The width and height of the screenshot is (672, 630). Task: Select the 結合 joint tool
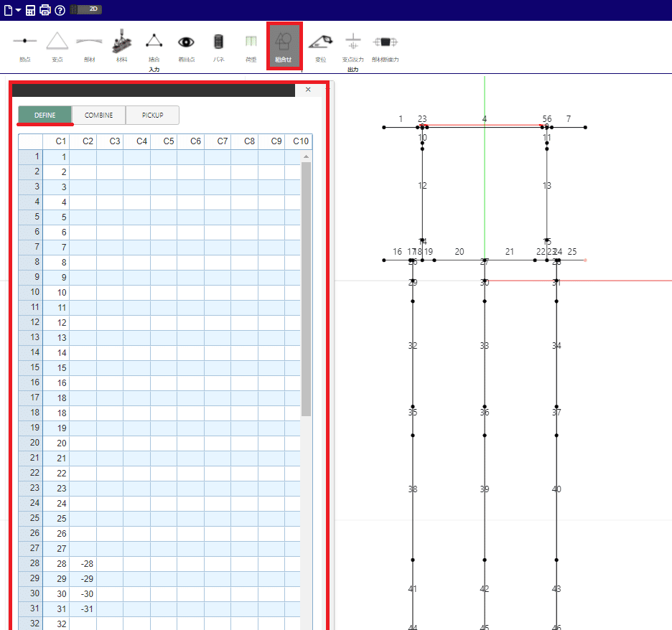154,47
